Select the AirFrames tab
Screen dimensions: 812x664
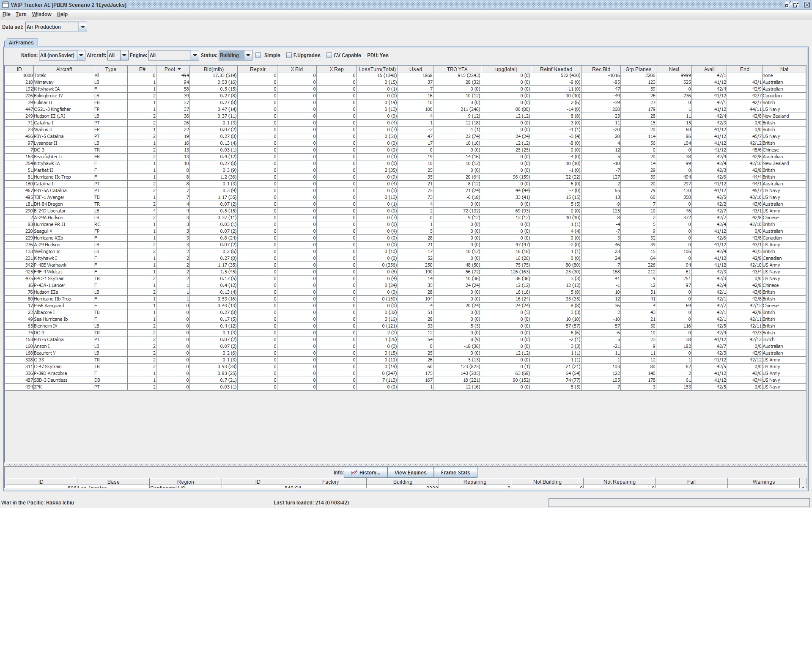pyautogui.click(x=21, y=43)
